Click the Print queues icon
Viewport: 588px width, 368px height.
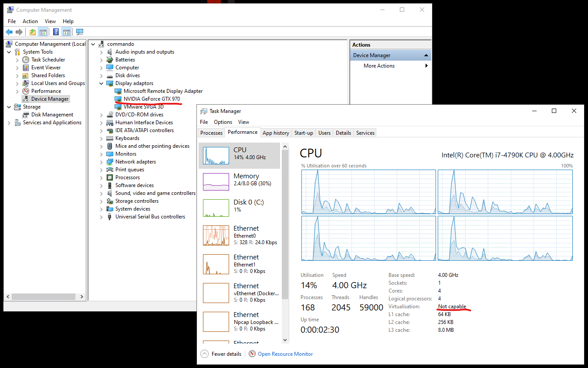coord(110,170)
